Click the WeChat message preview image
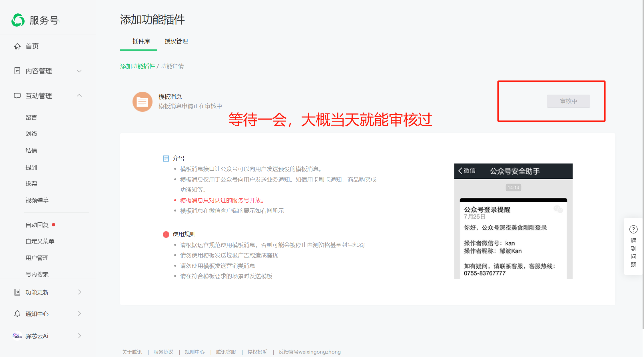Screen dimensions: 644x357 point(513,221)
